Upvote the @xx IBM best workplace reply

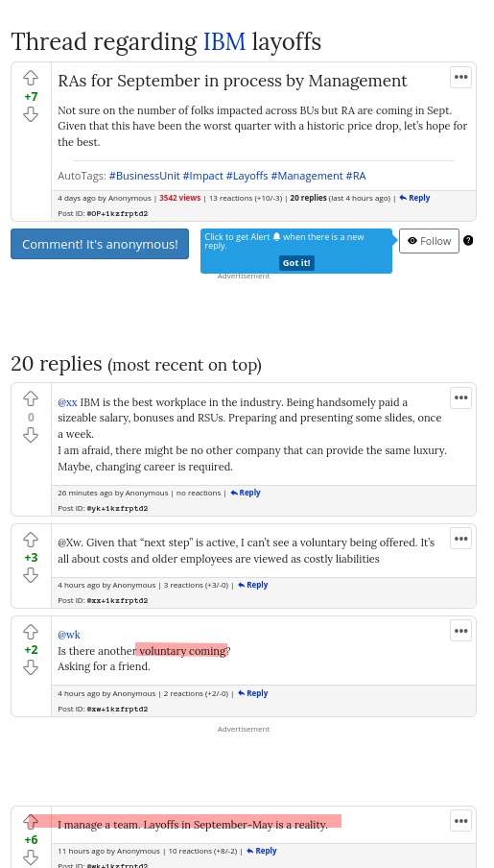31,398
